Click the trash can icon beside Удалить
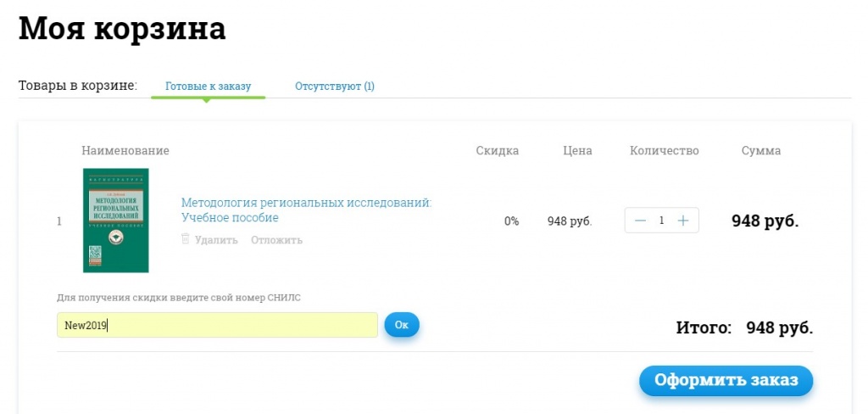Screen dimensions: 868x414 click(x=186, y=239)
